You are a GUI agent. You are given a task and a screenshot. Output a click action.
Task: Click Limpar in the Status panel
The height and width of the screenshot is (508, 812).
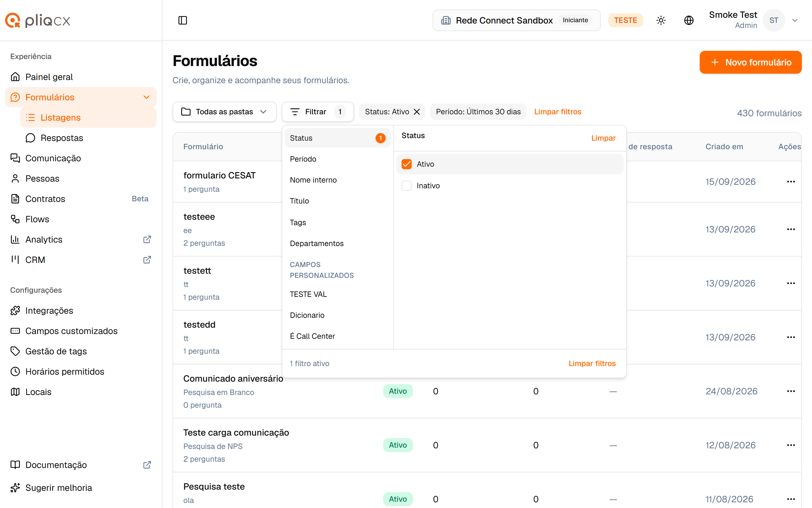tap(603, 138)
